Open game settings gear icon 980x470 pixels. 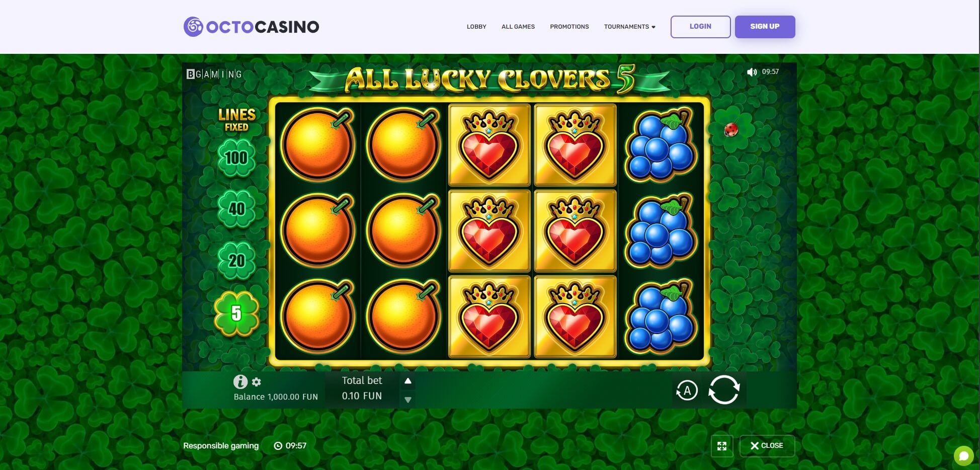[x=257, y=382]
